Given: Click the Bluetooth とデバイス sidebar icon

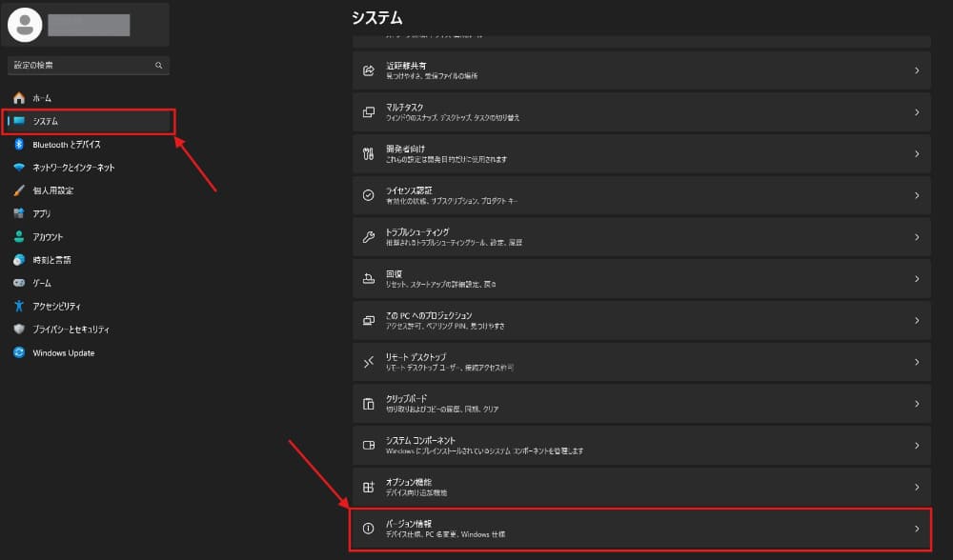Looking at the screenshot, I should [x=21, y=146].
